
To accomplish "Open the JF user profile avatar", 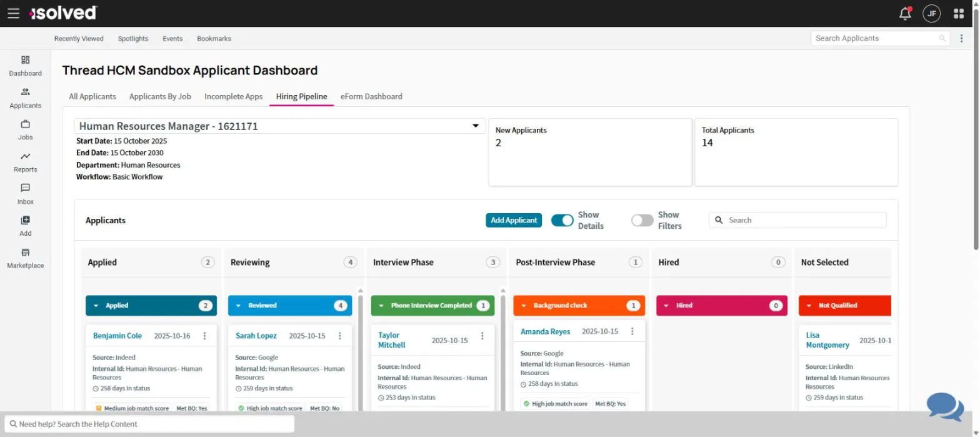I will coord(931,13).
